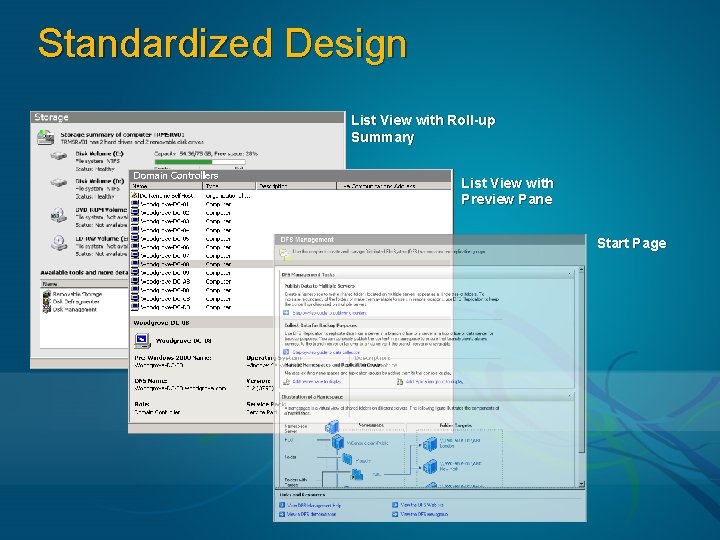The height and width of the screenshot is (540, 720).
Task: Open Disk Management in the tools list
Action: click(70, 309)
